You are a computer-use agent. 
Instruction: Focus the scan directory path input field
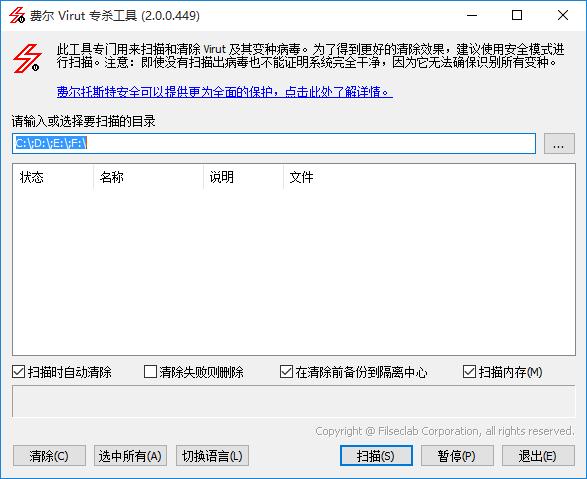tap(274, 143)
